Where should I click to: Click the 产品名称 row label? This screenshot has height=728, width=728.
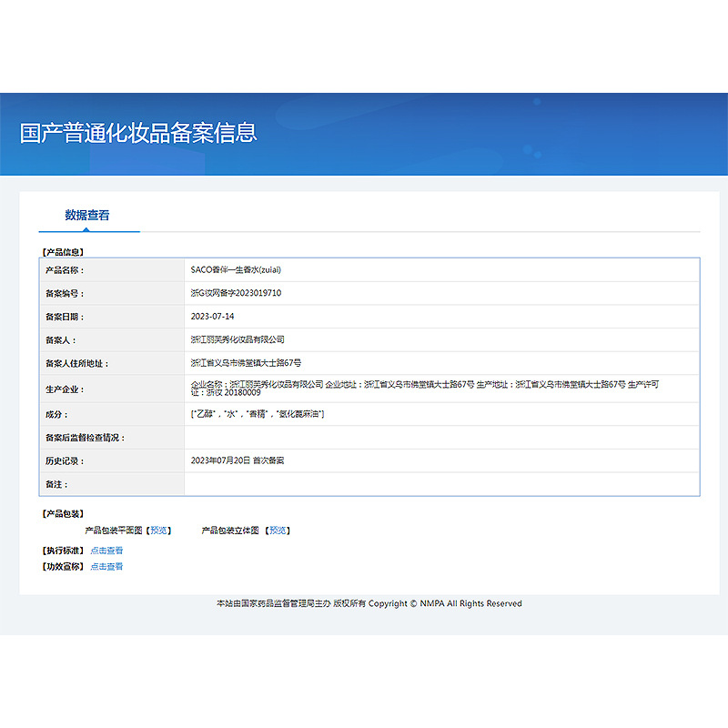[x=65, y=270]
